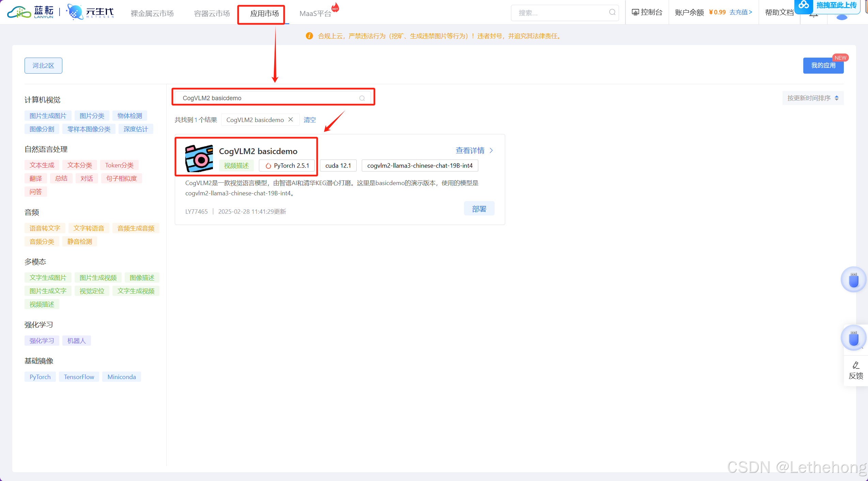This screenshot has height=481, width=868.
Task: Click the 部署 deploy button
Action: pyautogui.click(x=479, y=209)
